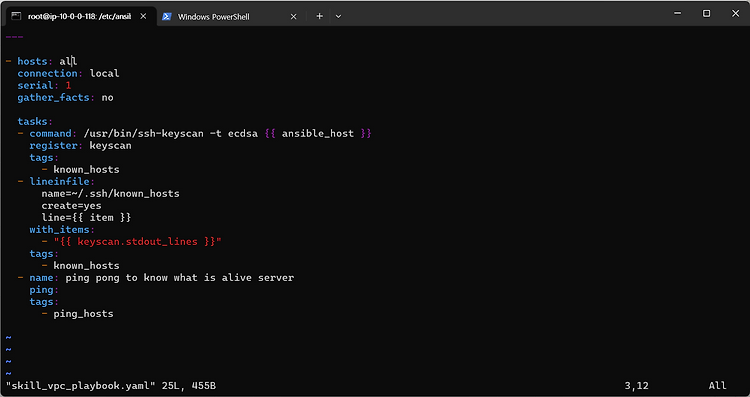Click the 'ansible_host' variable
Screen dimensions: 750x397
point(318,133)
